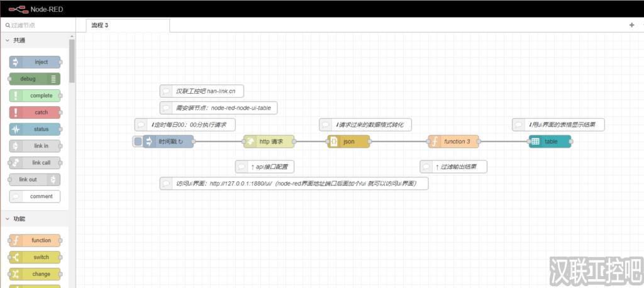Click the output port of json node
Screen dimensions: 644x288
(x=370, y=141)
